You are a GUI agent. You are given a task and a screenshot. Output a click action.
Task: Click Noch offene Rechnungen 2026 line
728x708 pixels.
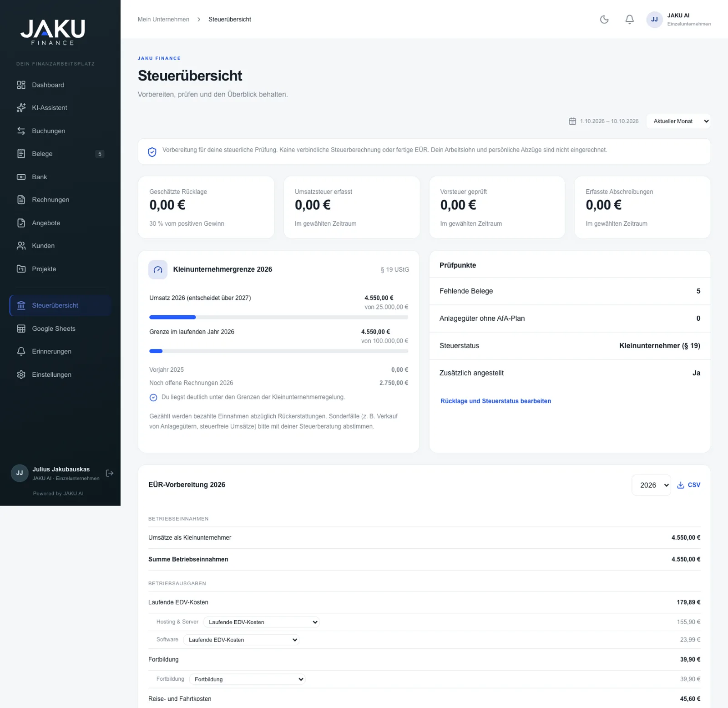pyautogui.click(x=278, y=383)
